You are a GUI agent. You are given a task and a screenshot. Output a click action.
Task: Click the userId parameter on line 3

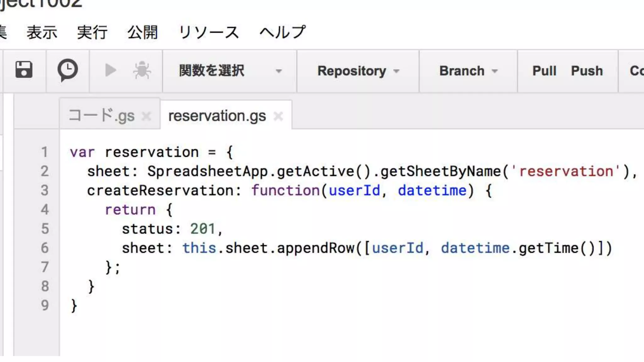(x=354, y=191)
